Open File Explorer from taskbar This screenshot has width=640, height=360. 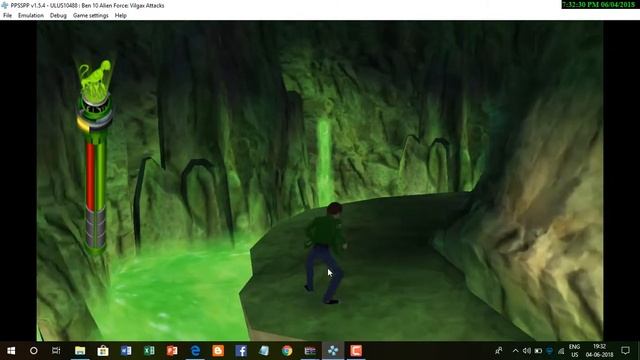pos(80,351)
